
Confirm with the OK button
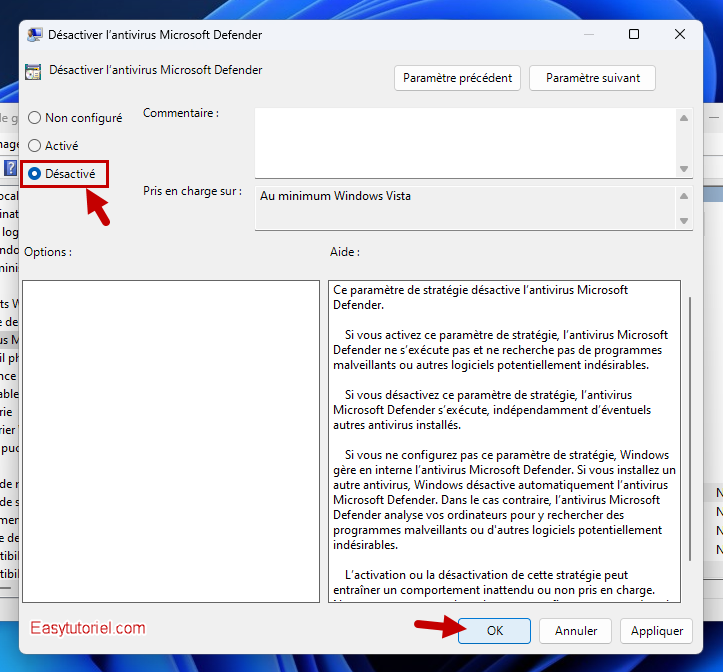pos(494,630)
